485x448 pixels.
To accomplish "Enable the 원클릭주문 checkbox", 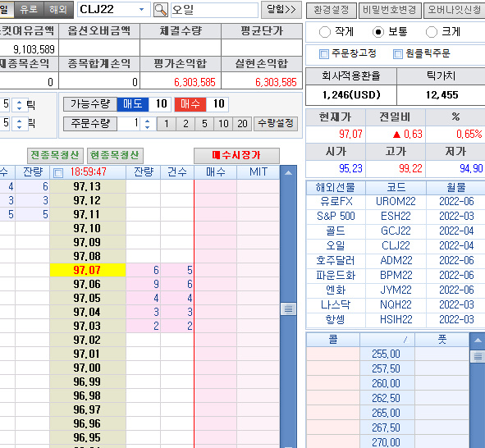I will [x=398, y=54].
